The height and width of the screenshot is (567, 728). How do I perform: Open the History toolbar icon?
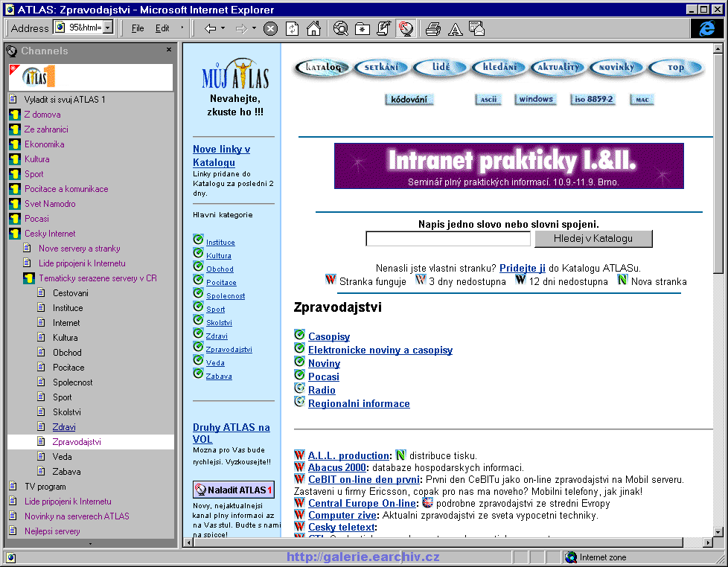click(384, 29)
